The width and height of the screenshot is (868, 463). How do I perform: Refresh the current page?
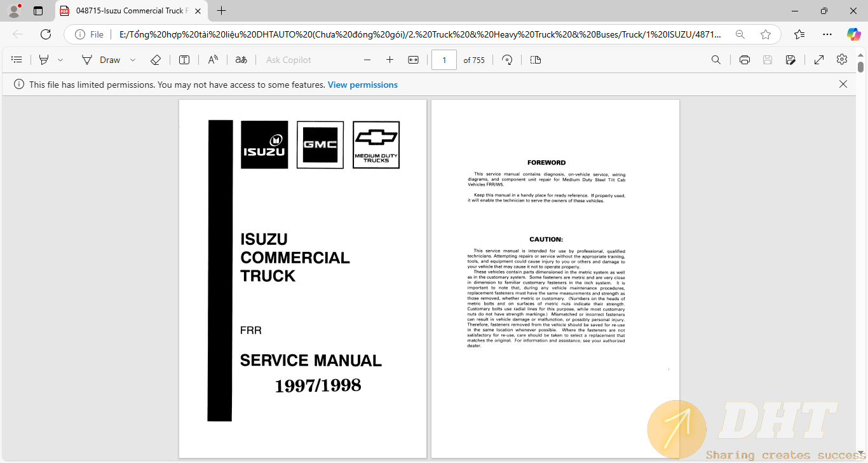pyautogui.click(x=46, y=34)
